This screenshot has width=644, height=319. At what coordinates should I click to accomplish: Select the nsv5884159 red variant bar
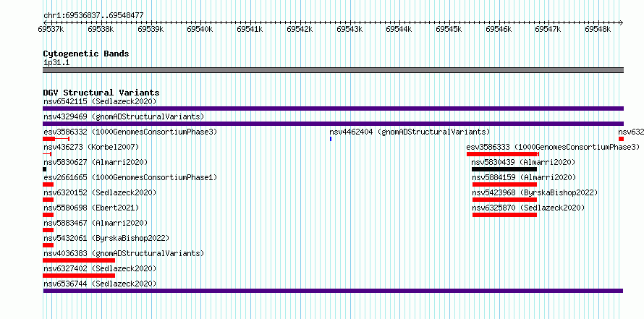point(505,184)
